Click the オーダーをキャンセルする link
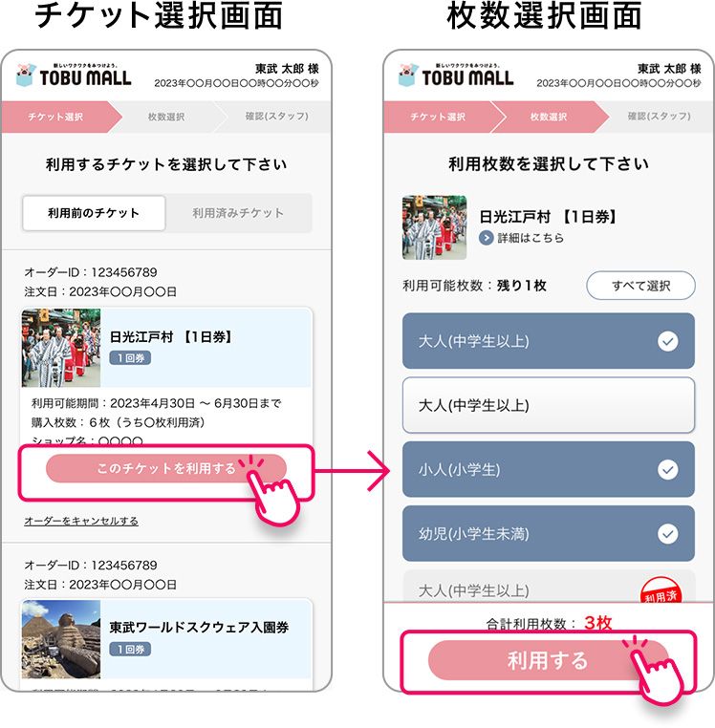This screenshot has width=715, height=728. click(x=81, y=521)
